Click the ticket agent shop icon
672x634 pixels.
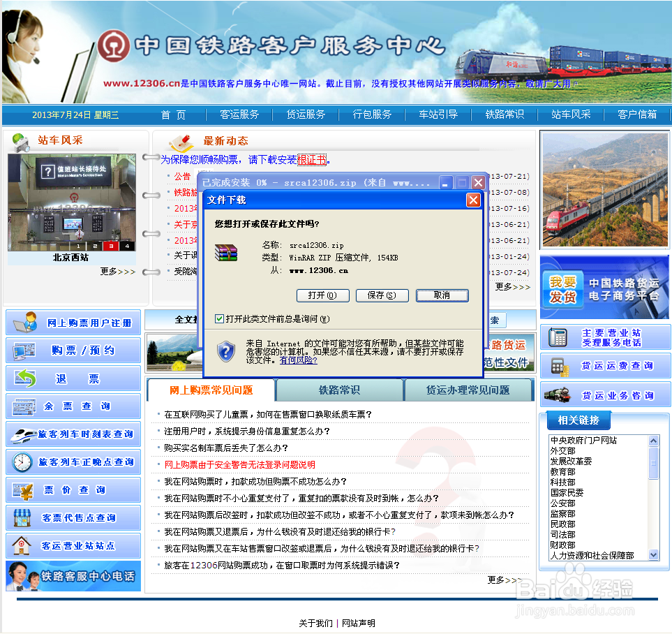coord(22,518)
